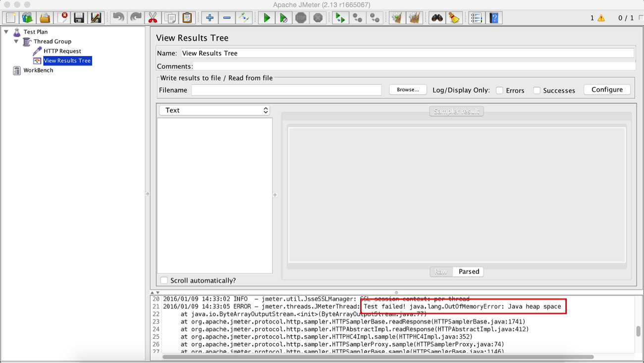The height and width of the screenshot is (363, 644).
Task: Save the test plan with the floppy icon
Action: (x=79, y=18)
